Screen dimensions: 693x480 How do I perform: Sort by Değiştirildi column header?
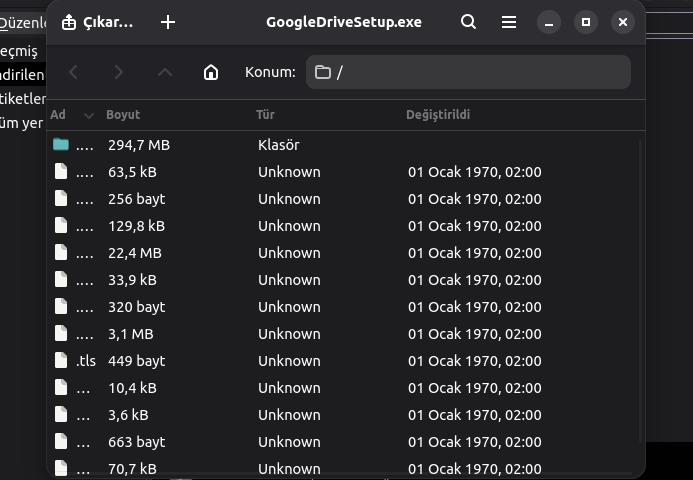coord(437,115)
